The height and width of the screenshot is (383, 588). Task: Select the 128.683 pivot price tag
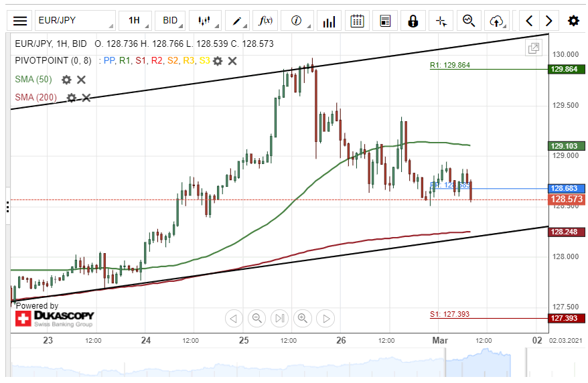tap(567, 189)
